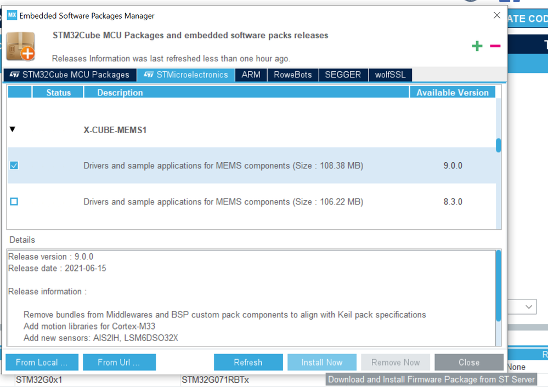Click the 'Release date : 2021-06-15' line

tap(57, 268)
